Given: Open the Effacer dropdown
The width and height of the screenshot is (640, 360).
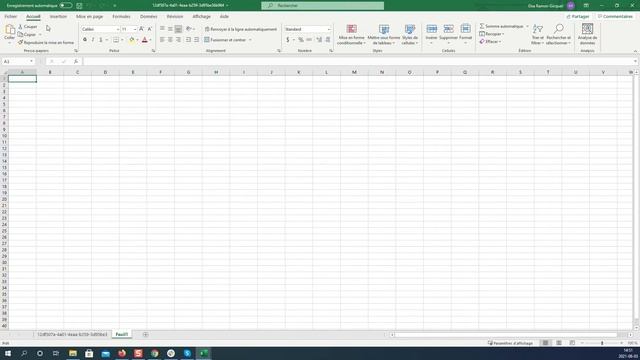Looking at the screenshot, I should [490, 42].
